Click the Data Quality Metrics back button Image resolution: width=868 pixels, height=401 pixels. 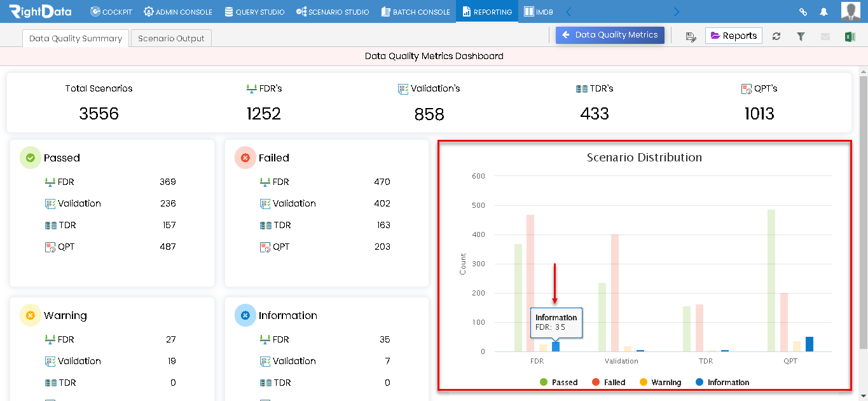609,35
